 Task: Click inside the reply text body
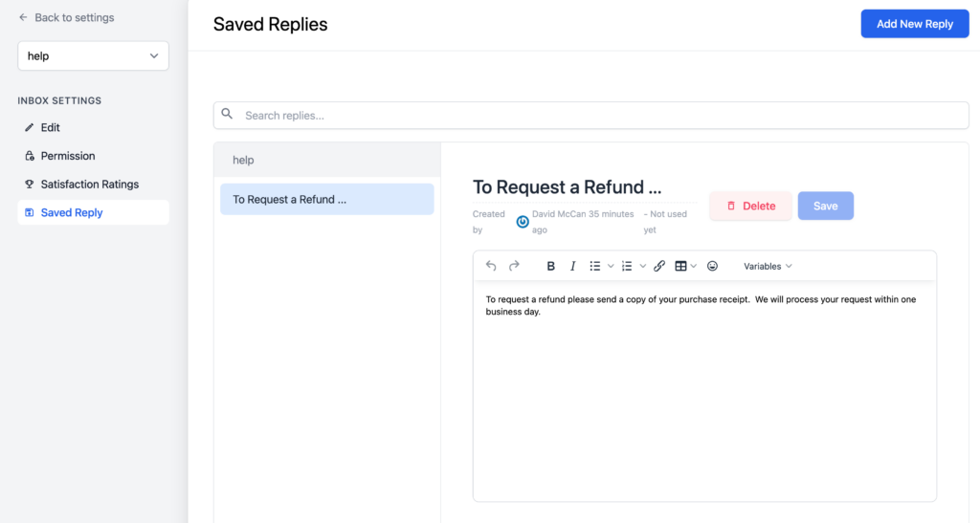click(x=704, y=390)
